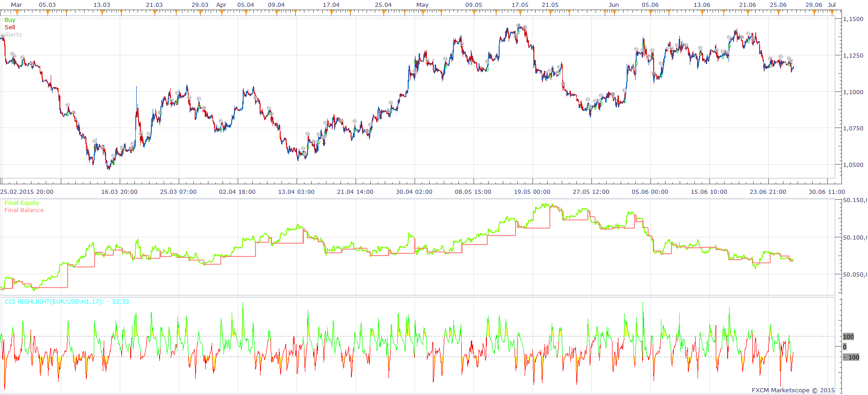The width and height of the screenshot is (868, 395).
Task: Click the 1,1250 price axis label
Action: click(853, 56)
